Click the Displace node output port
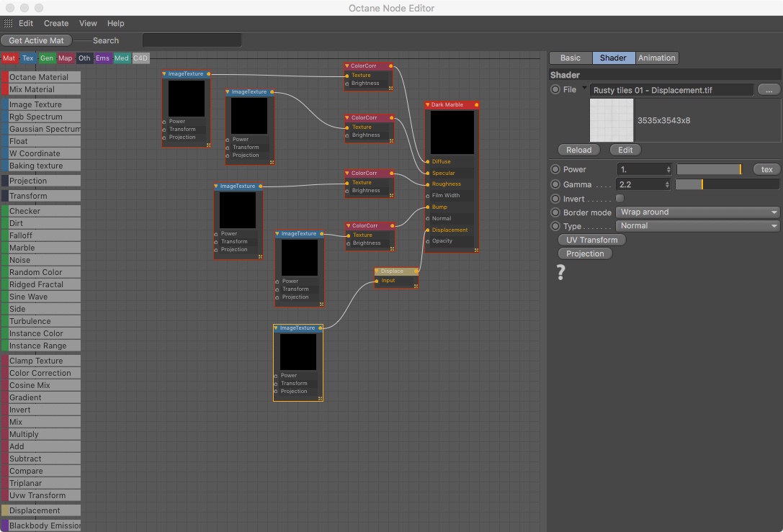 tap(416, 271)
